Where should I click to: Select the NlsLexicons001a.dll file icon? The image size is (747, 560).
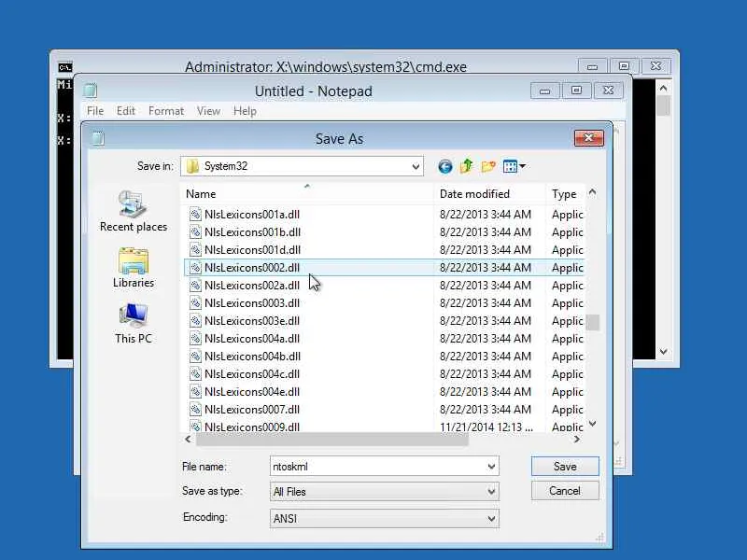point(195,215)
